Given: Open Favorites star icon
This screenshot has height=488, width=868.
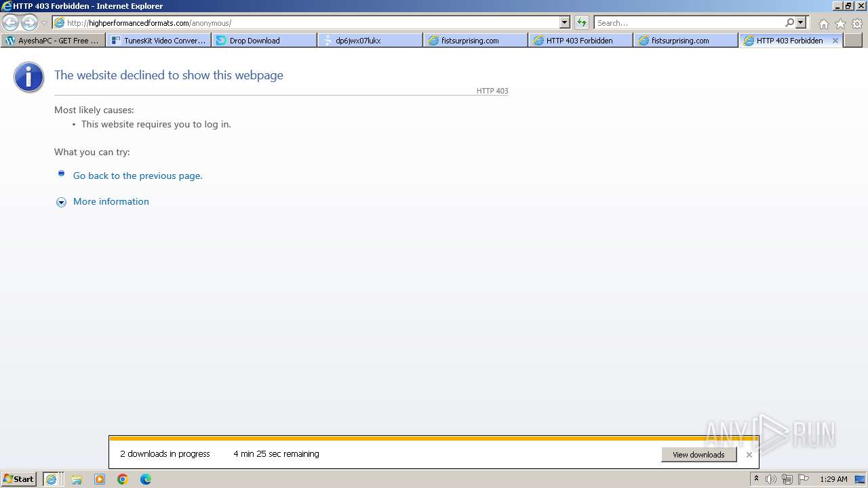Looking at the screenshot, I should 840,24.
